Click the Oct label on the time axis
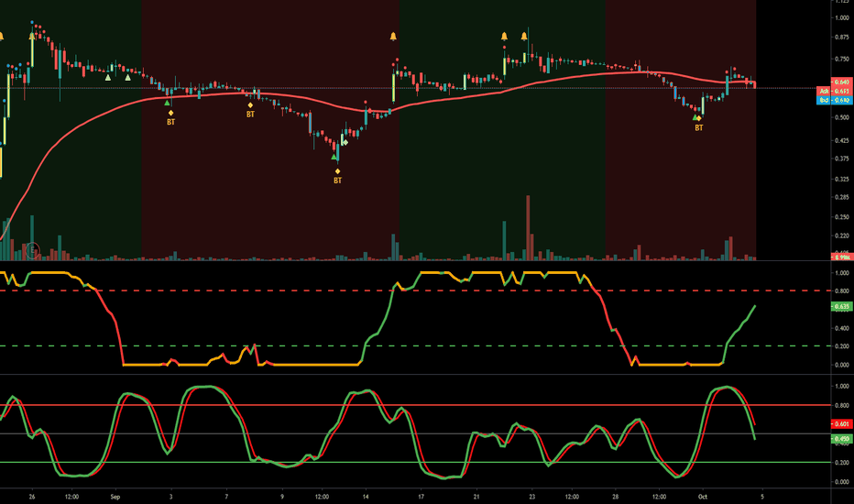Screen dimensions: 854x504 click(x=703, y=497)
